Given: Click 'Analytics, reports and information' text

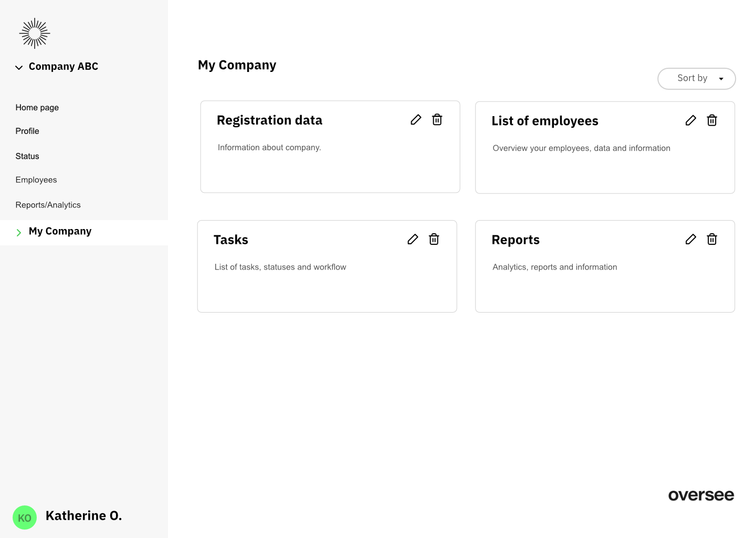Looking at the screenshot, I should tap(555, 267).
